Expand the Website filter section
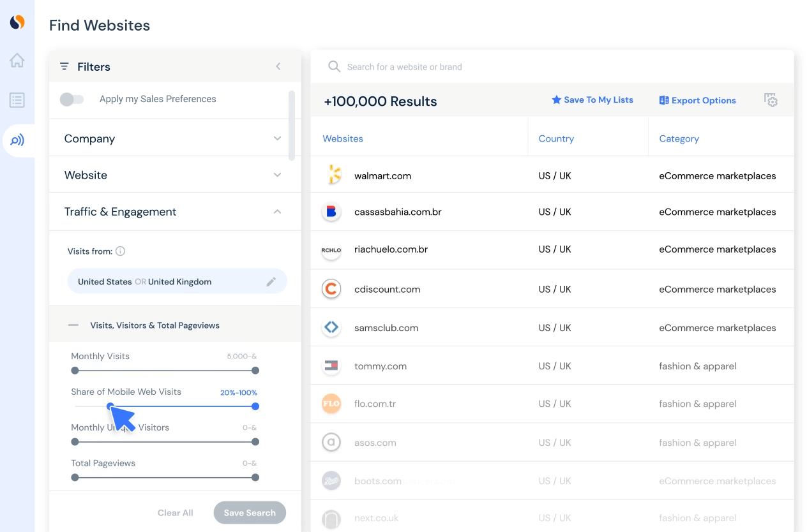This screenshot has width=807, height=532. point(277,175)
